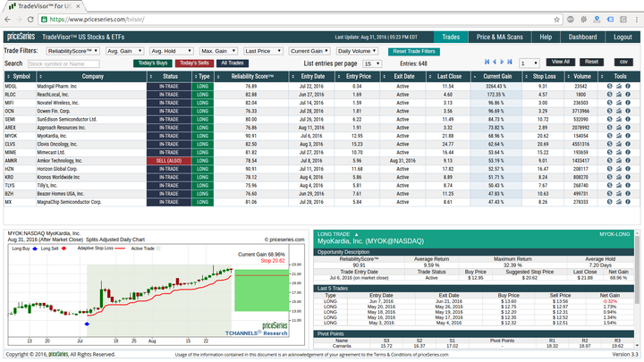Collapse Long Trade panel arrow
Screen dimensions: 644x362
point(356,234)
